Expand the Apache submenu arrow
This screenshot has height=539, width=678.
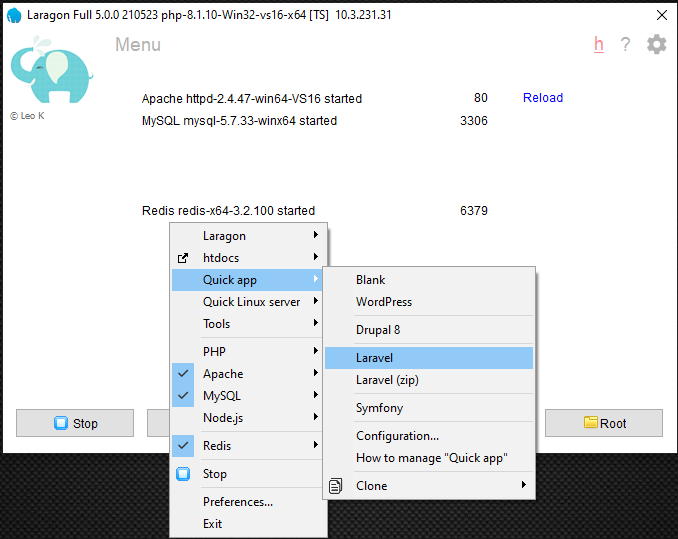click(316, 373)
